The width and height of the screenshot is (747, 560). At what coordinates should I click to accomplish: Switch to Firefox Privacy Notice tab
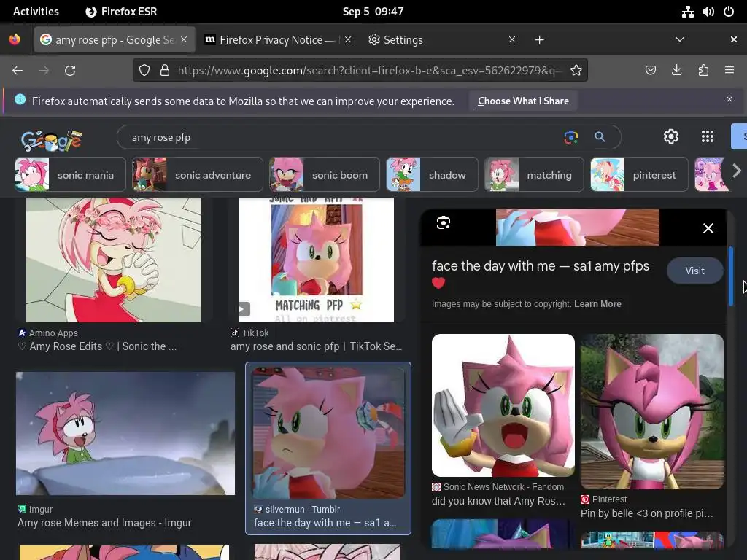278,40
